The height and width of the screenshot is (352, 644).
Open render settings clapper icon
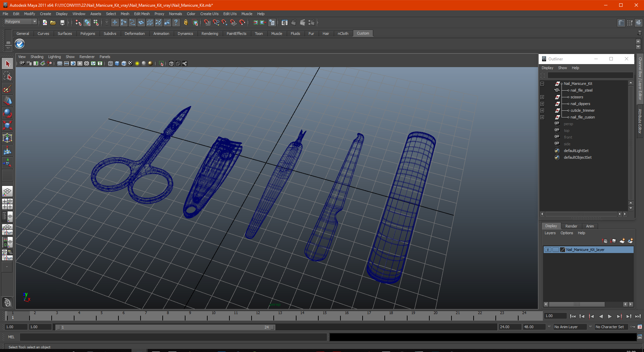pyautogui.click(x=312, y=22)
